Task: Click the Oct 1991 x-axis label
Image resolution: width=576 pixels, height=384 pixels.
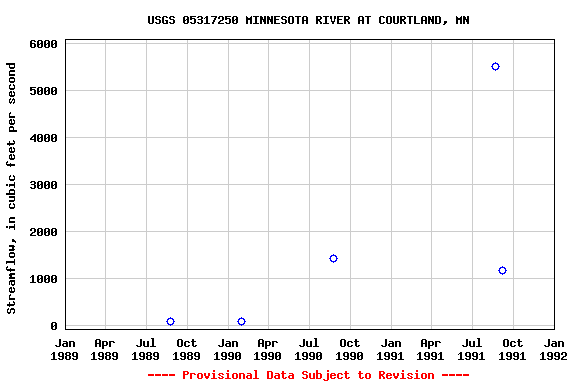Action: coord(512,349)
